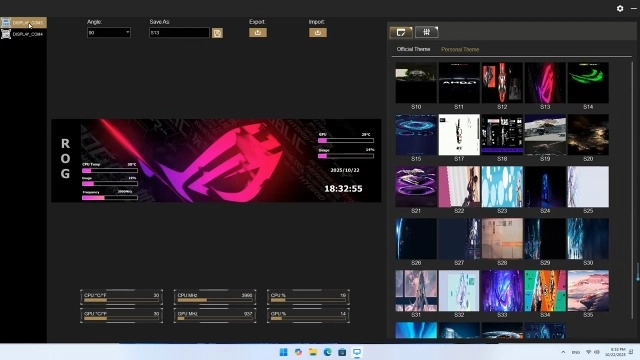Select theme thumbnail S17
The height and width of the screenshot is (360, 640).
(459, 135)
